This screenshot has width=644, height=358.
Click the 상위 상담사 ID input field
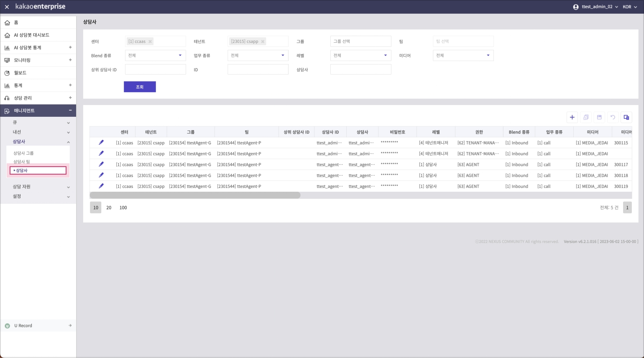pyautogui.click(x=155, y=70)
